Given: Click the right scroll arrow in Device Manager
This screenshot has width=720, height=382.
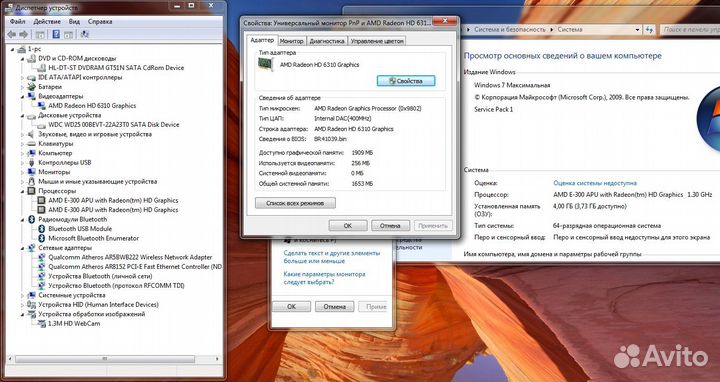Looking at the screenshot, I should coord(217,359).
